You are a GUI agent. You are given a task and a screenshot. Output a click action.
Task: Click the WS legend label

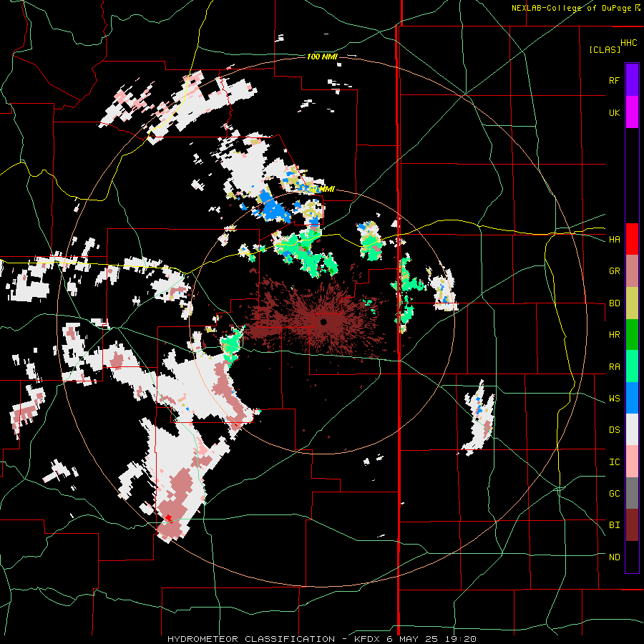(614, 399)
